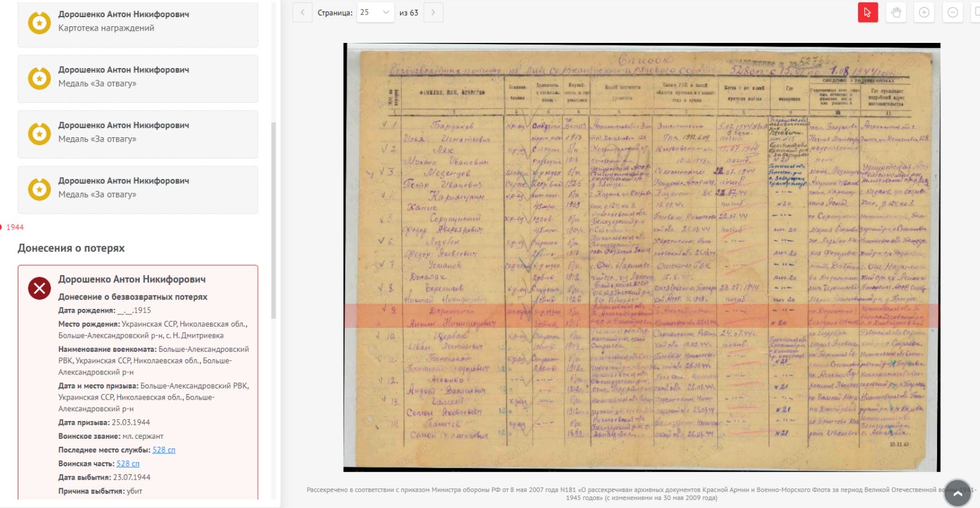The width and height of the screenshot is (980, 508).
Task: Open the page number dropdown
Action: pos(375,12)
